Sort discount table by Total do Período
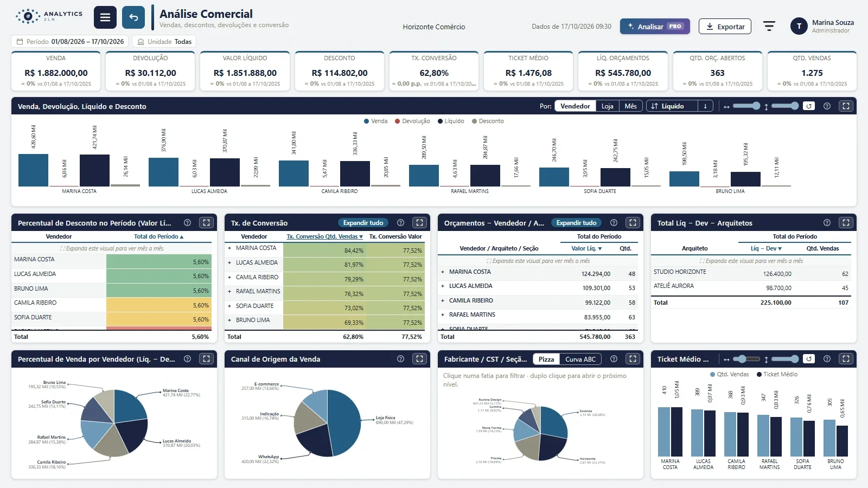Viewport: 868px width, 488px height. click(158, 237)
